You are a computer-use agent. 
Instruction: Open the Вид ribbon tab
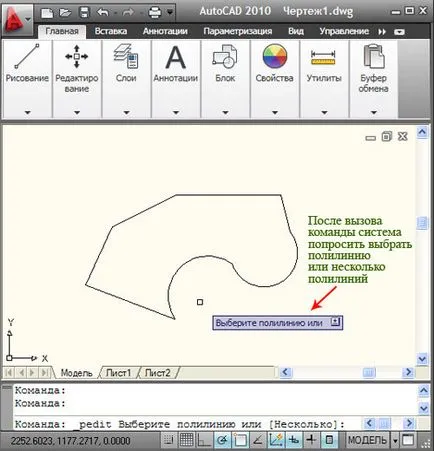296,31
